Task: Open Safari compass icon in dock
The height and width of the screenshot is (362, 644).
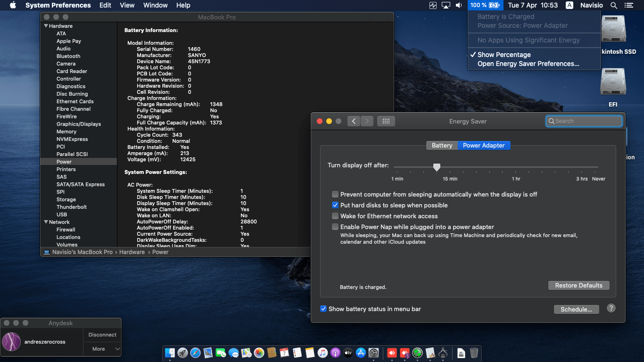Action: tap(196, 353)
